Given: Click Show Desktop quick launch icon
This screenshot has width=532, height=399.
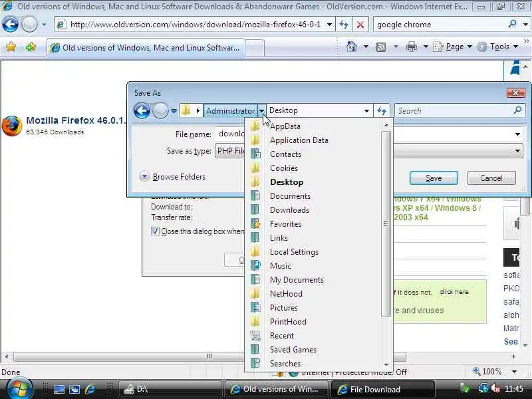Looking at the screenshot, I should pos(59,389).
